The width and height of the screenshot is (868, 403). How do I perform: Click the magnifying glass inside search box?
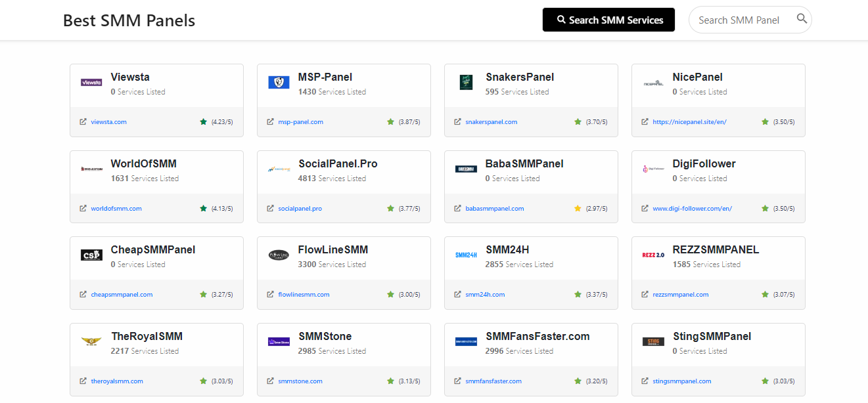click(801, 19)
